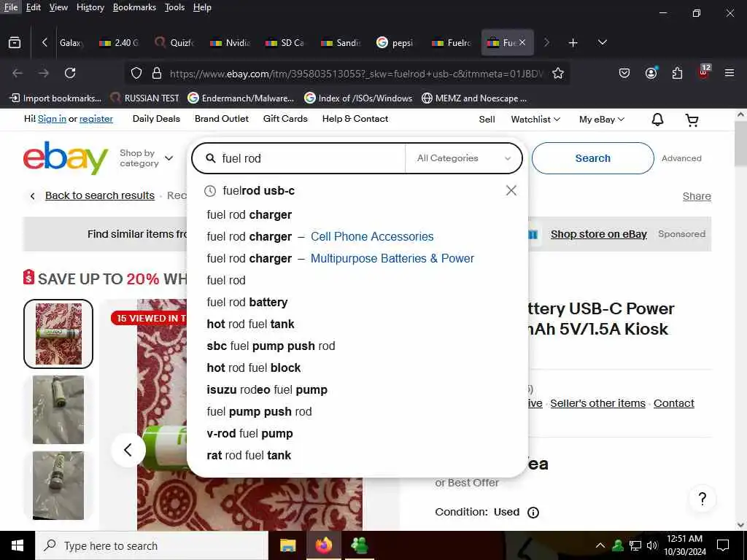Click the padlock site info icon
Viewport: 747px width, 560px height.
click(x=157, y=74)
